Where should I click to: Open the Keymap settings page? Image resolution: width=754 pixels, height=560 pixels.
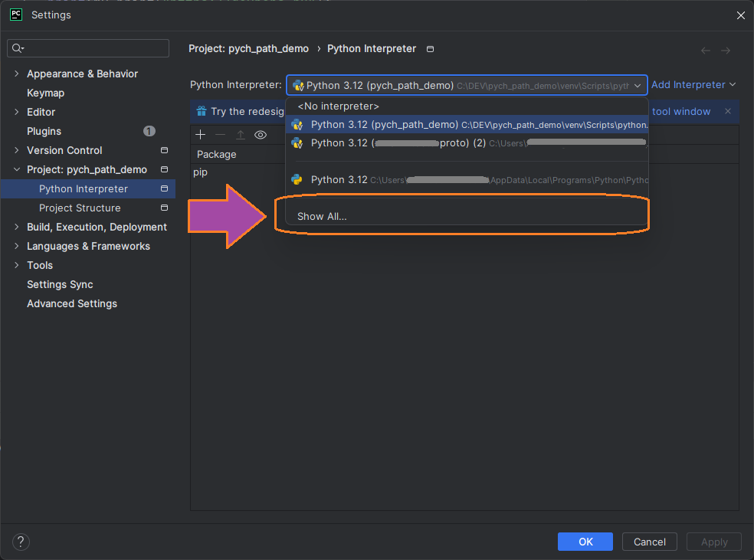pos(46,93)
